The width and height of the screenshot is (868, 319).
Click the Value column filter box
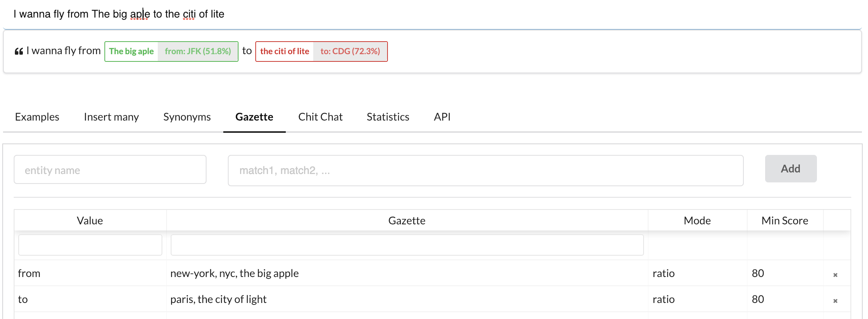click(90, 245)
